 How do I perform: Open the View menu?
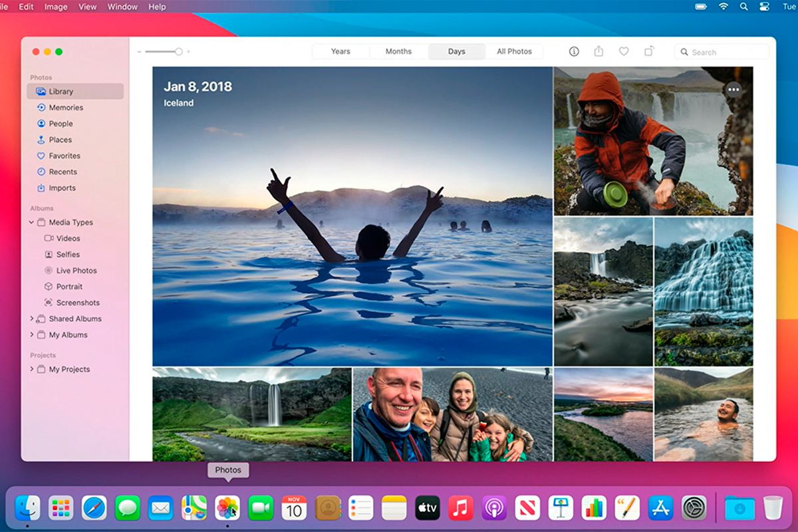coord(88,7)
